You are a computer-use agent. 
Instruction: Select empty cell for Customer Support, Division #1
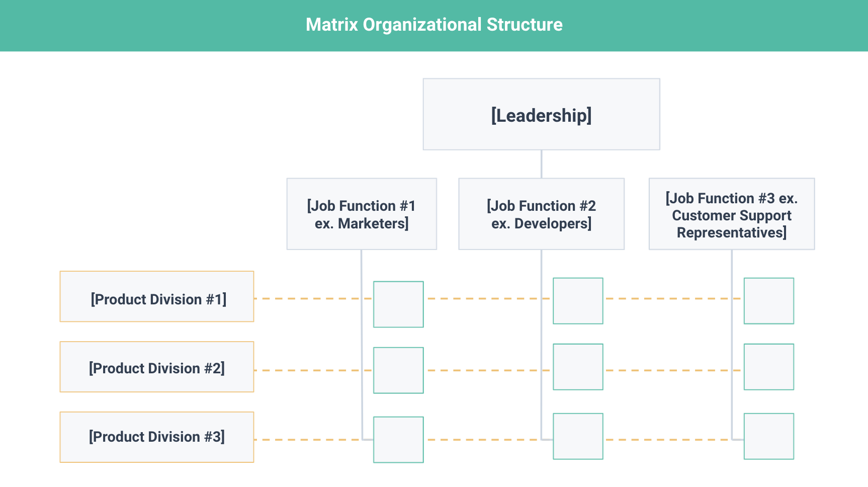coord(769,301)
